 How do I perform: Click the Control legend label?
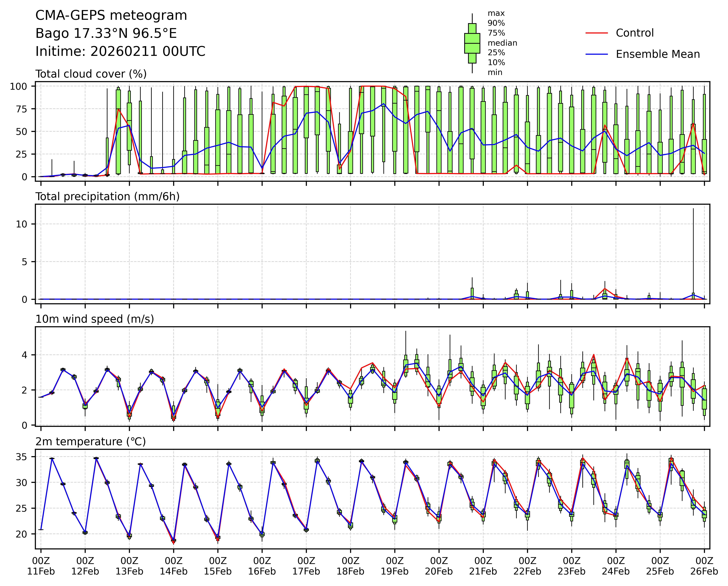point(634,33)
